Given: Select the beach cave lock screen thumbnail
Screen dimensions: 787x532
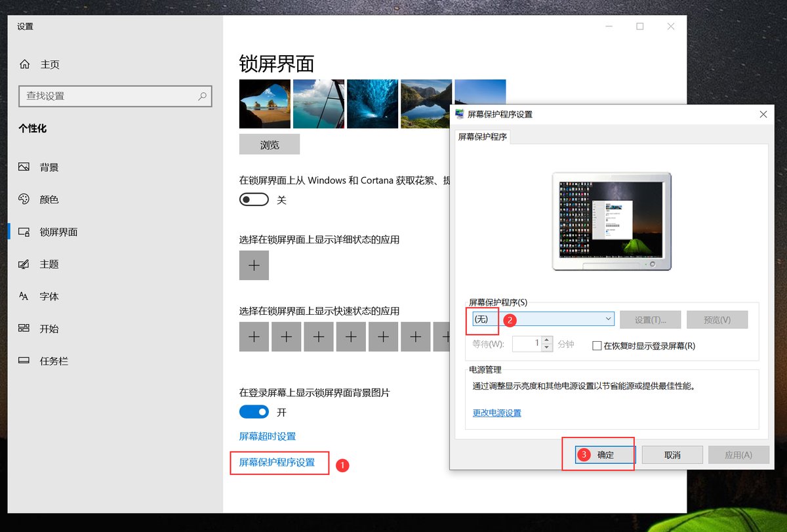Looking at the screenshot, I should [265, 104].
